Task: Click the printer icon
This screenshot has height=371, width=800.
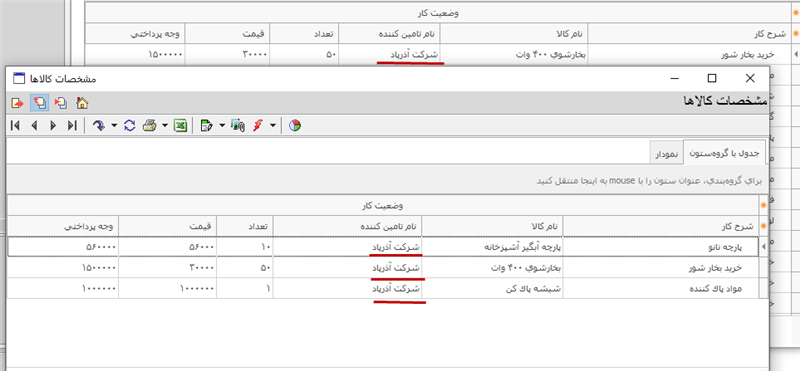Action: pyautogui.click(x=149, y=126)
